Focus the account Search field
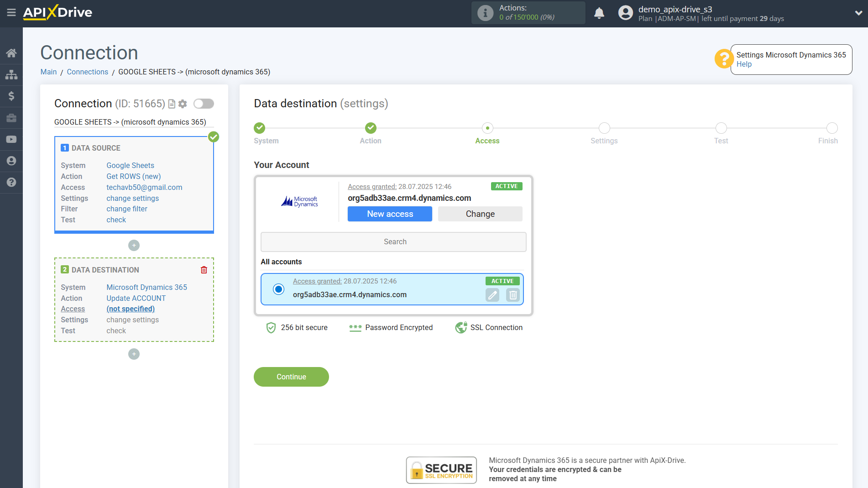This screenshot has width=868, height=488. click(393, 242)
